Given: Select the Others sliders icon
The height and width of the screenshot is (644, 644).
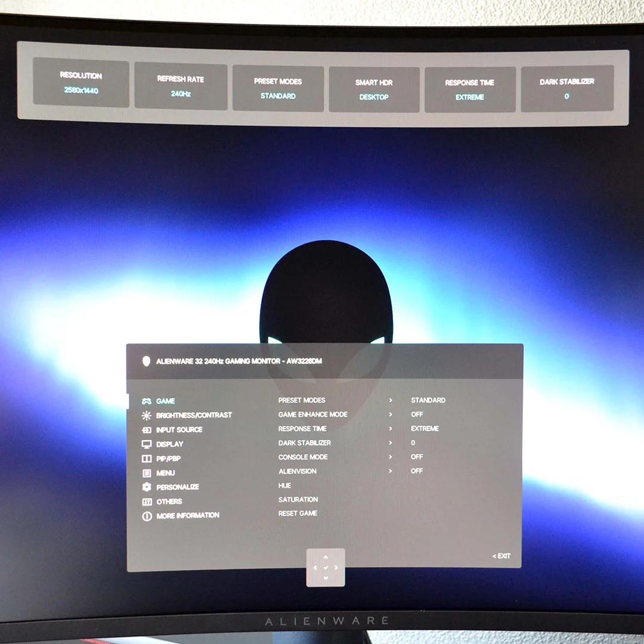Looking at the screenshot, I should (x=147, y=501).
